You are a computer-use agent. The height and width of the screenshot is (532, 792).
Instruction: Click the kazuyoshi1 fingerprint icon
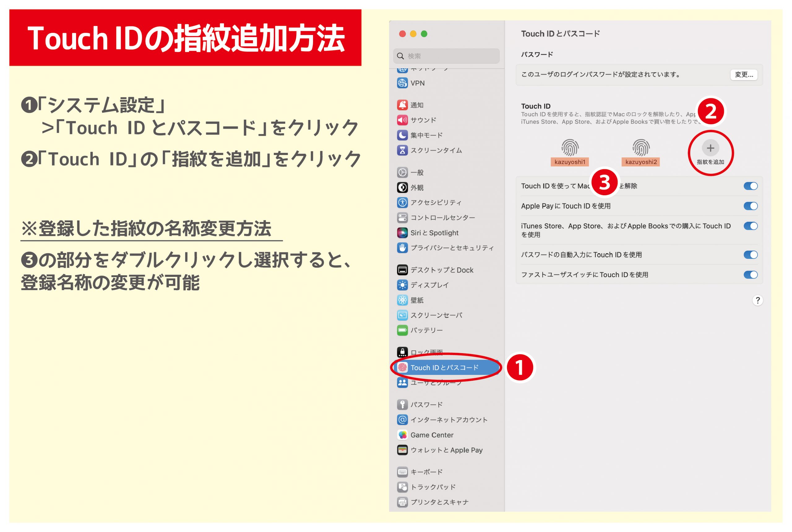(x=570, y=148)
